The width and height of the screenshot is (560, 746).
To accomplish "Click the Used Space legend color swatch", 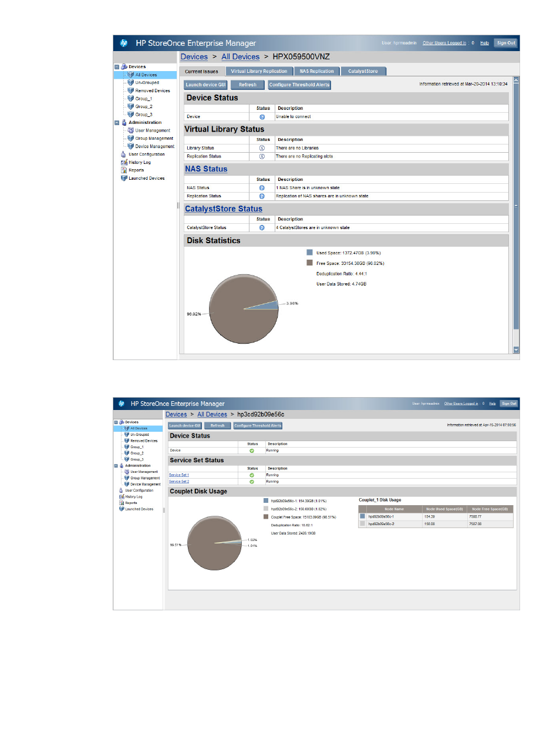I will tap(309, 253).
